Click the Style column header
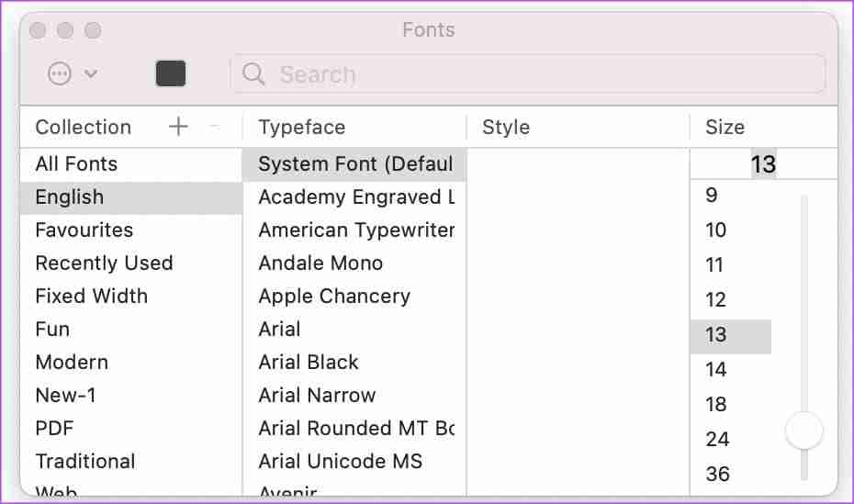This screenshot has height=504, width=854. [506, 128]
